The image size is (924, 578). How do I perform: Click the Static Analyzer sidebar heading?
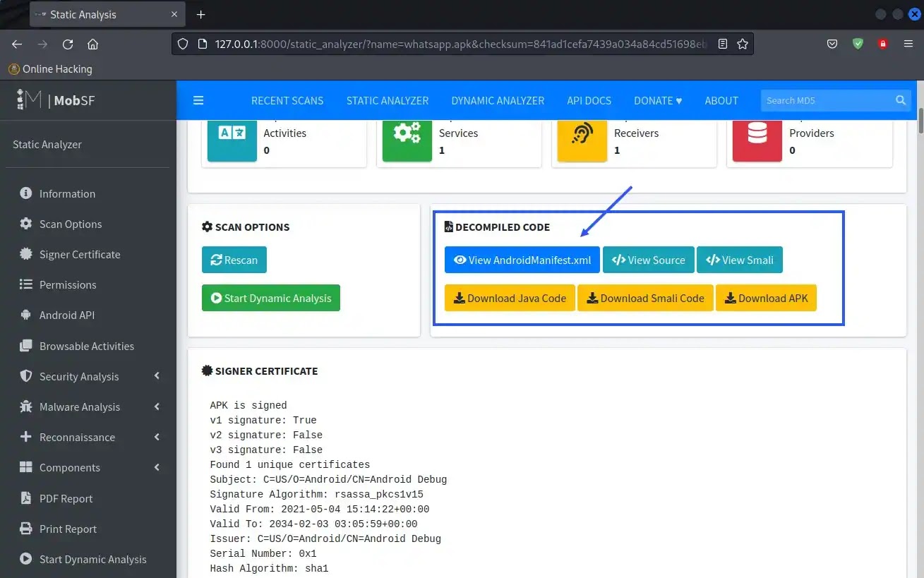(47, 144)
